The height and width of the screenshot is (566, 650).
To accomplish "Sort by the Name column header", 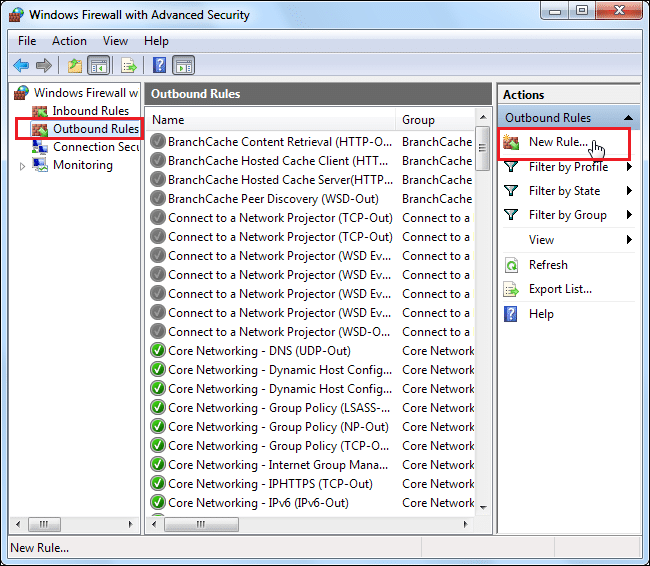I will 271,120.
